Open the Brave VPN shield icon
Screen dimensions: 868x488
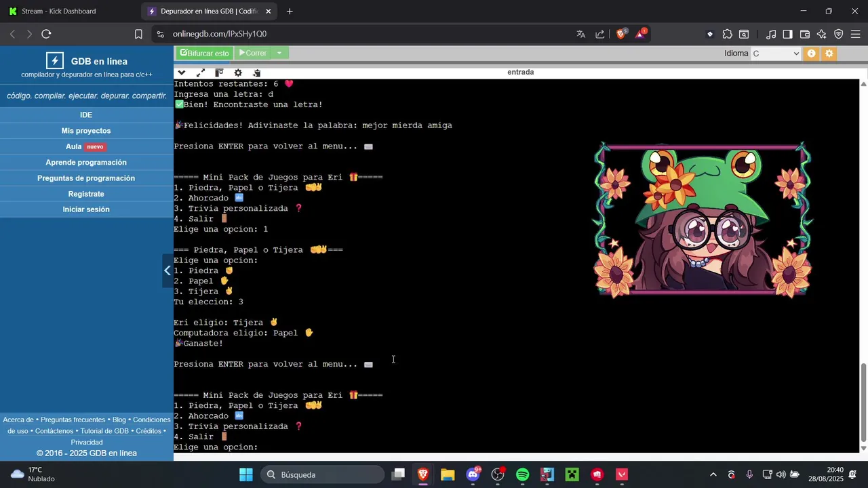[x=839, y=34]
